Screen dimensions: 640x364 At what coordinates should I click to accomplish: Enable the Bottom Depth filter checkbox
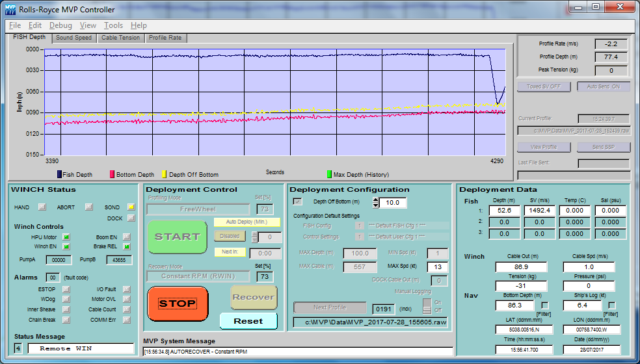545,305
